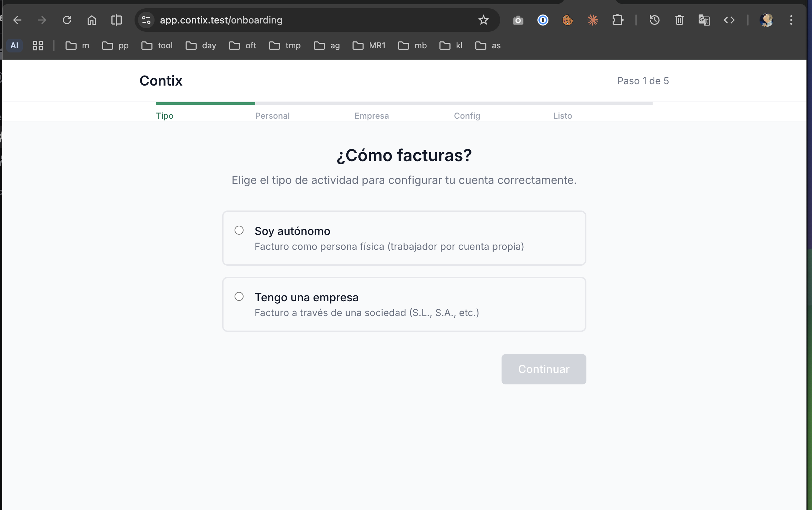Open Chrome's three-dot menu
Screen dimensions: 812x510
pos(791,20)
